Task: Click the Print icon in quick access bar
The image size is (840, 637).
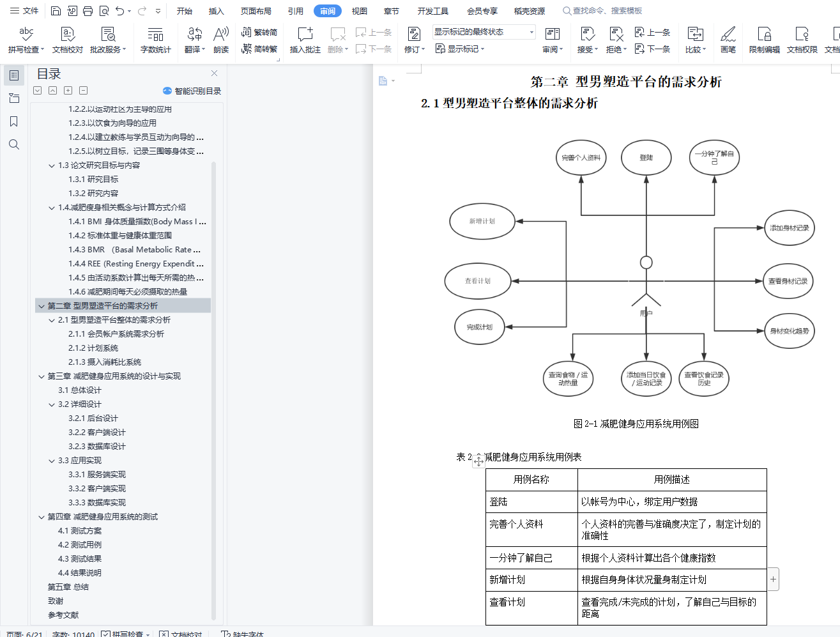Action: [88, 11]
